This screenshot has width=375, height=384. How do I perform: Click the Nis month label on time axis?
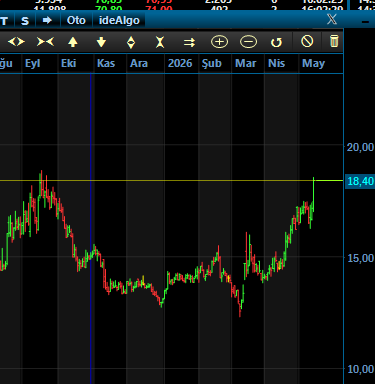(x=276, y=63)
